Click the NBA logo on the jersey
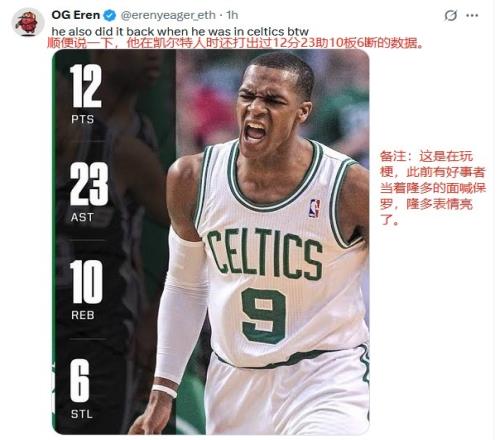Viewport: 500px width, 440px height. click(x=314, y=208)
